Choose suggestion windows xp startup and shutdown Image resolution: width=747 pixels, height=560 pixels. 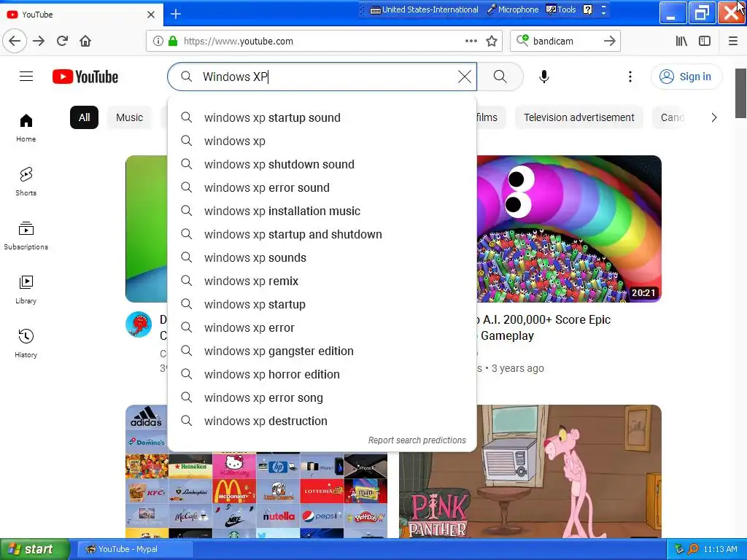tap(322, 234)
